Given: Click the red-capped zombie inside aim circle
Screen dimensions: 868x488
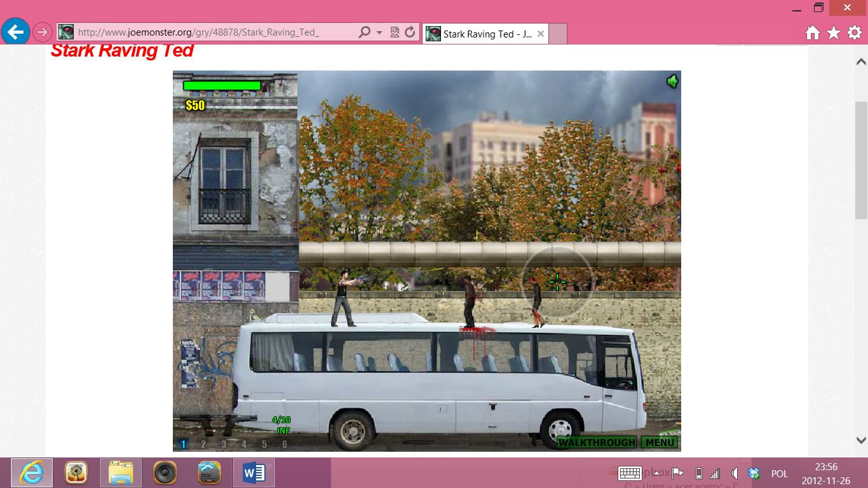Looking at the screenshot, I should tap(536, 302).
